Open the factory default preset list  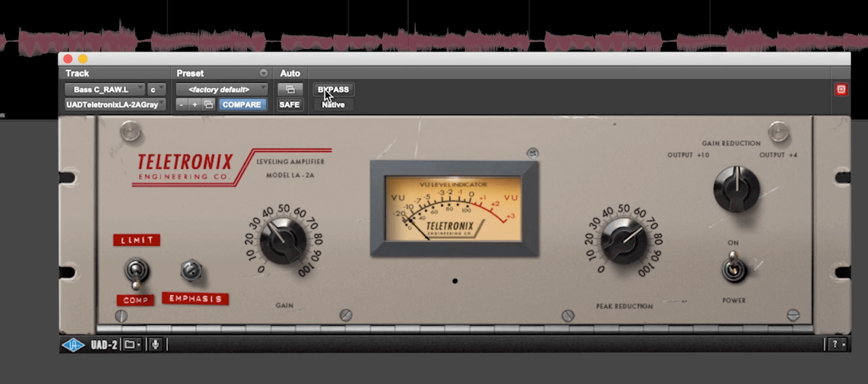coord(222,89)
